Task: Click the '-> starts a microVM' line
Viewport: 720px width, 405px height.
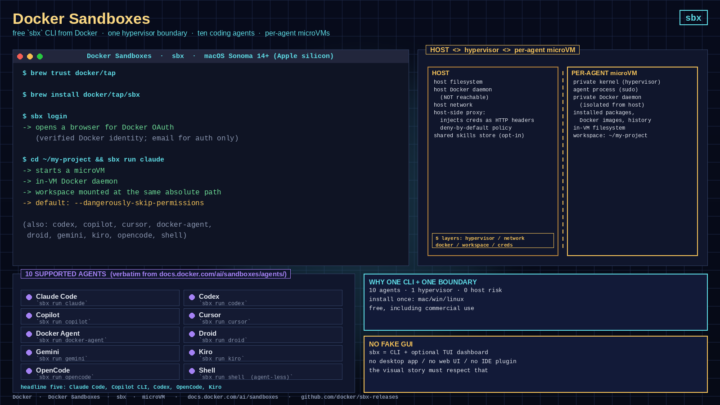Action: tap(63, 170)
